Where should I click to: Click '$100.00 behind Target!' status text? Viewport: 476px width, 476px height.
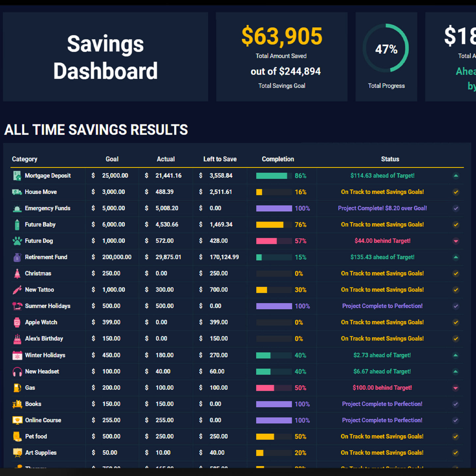tap(382, 388)
